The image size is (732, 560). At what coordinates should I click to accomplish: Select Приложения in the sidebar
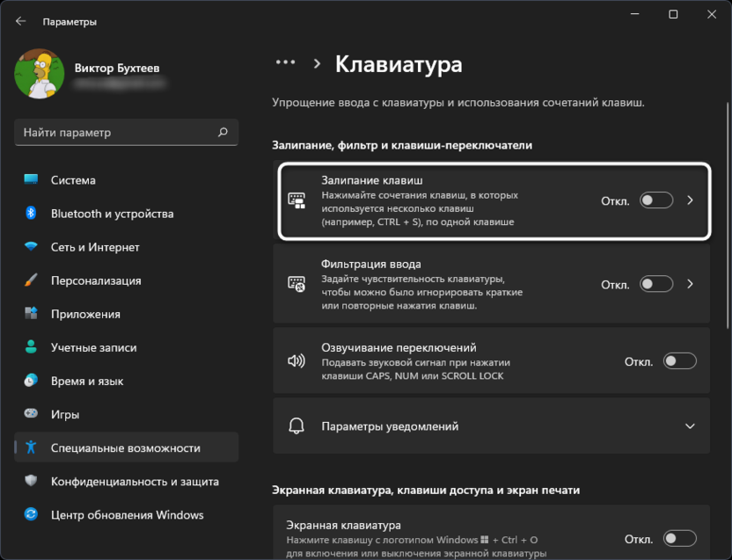[x=127, y=314]
